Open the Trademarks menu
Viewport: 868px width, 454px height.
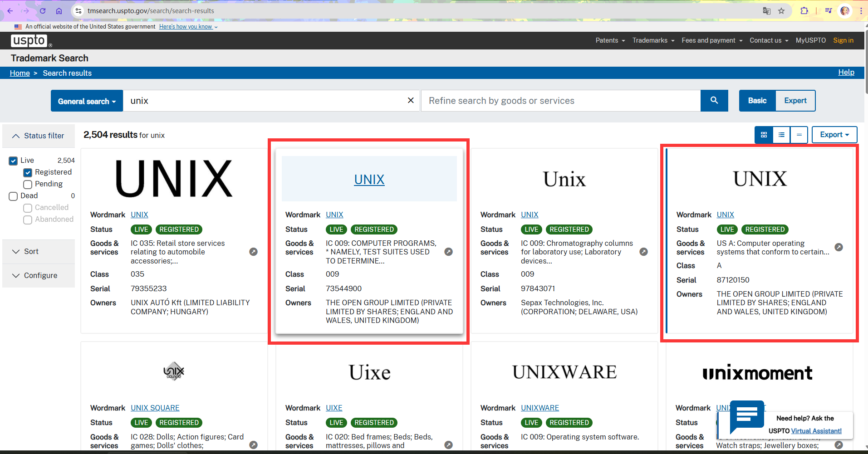pos(653,40)
